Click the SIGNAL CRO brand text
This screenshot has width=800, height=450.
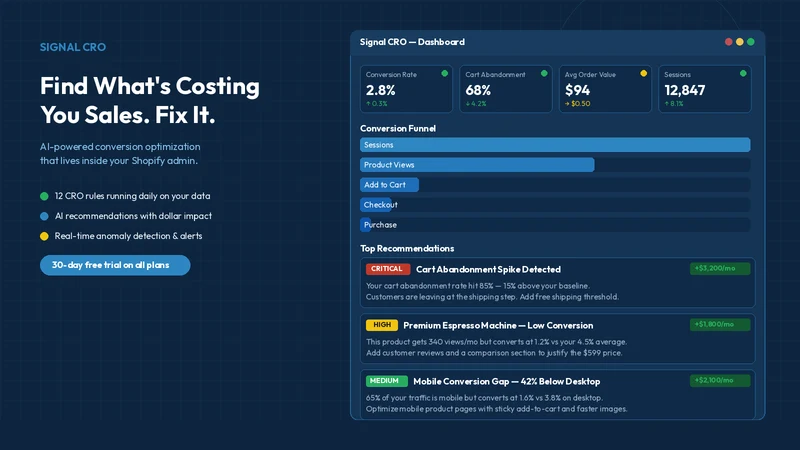coord(73,47)
